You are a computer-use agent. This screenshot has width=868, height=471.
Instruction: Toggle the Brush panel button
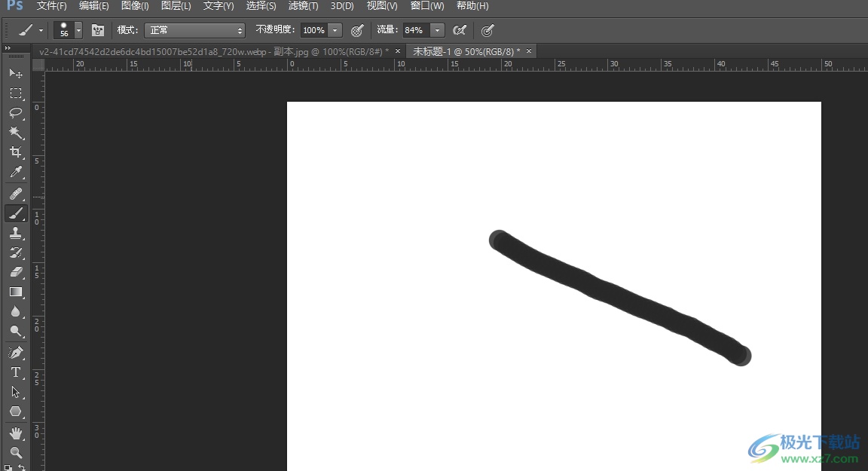pos(98,30)
